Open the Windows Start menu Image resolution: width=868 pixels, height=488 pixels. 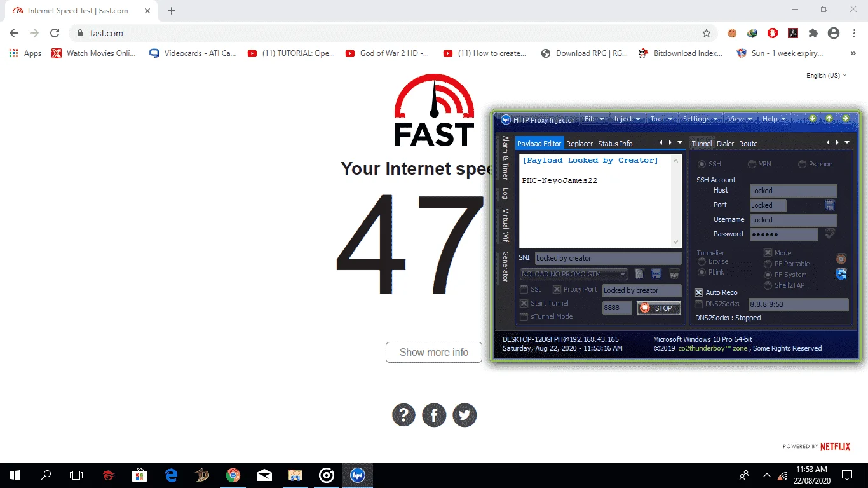tap(15, 475)
